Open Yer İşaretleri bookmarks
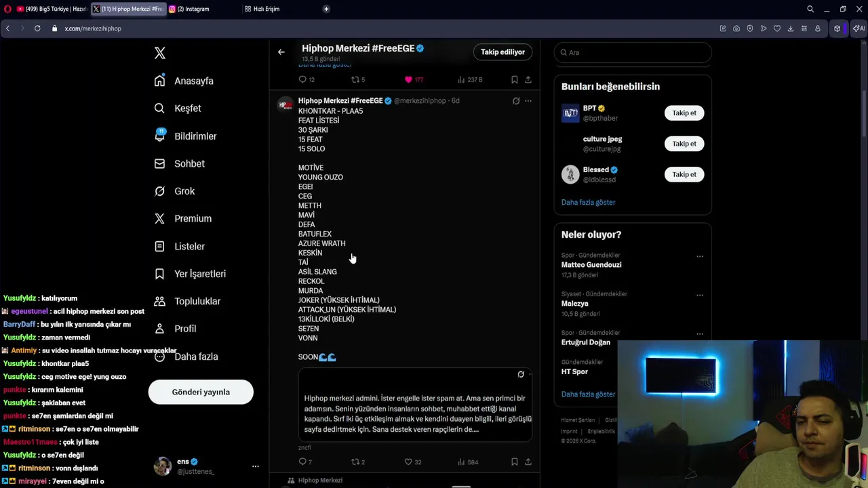This screenshot has width=868, height=488. point(190,274)
